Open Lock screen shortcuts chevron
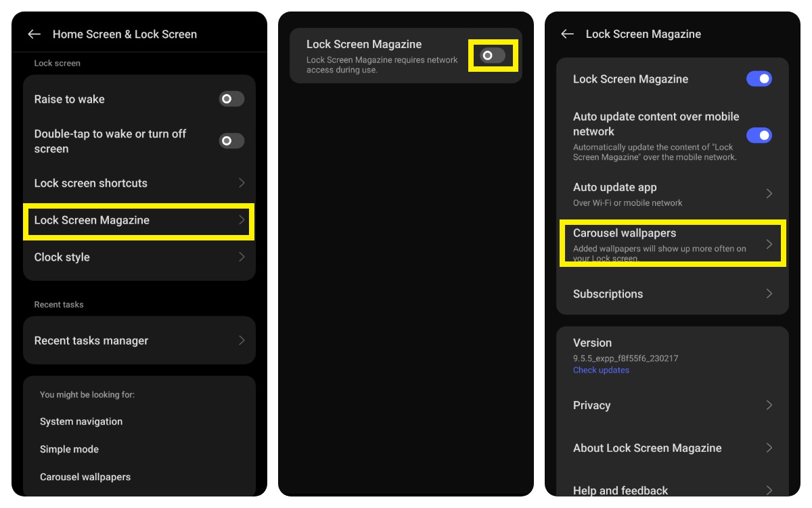This screenshot has width=812, height=508. click(x=242, y=183)
